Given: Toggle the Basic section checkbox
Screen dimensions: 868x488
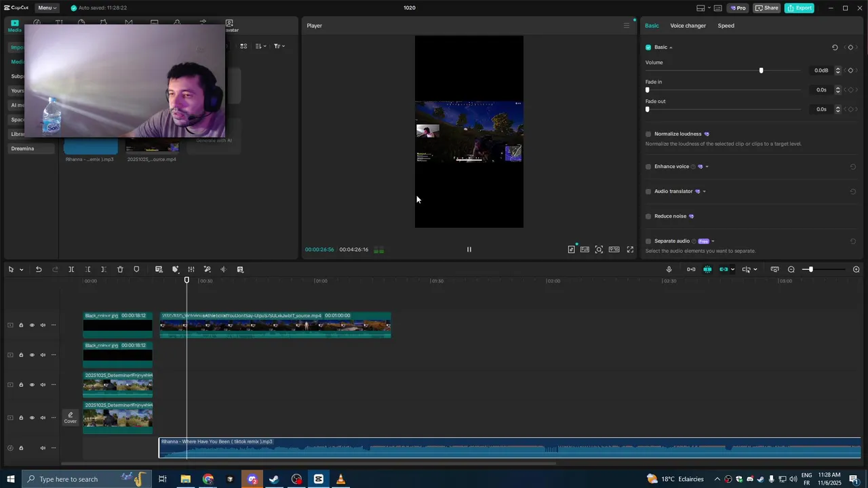Looking at the screenshot, I should 648,47.
